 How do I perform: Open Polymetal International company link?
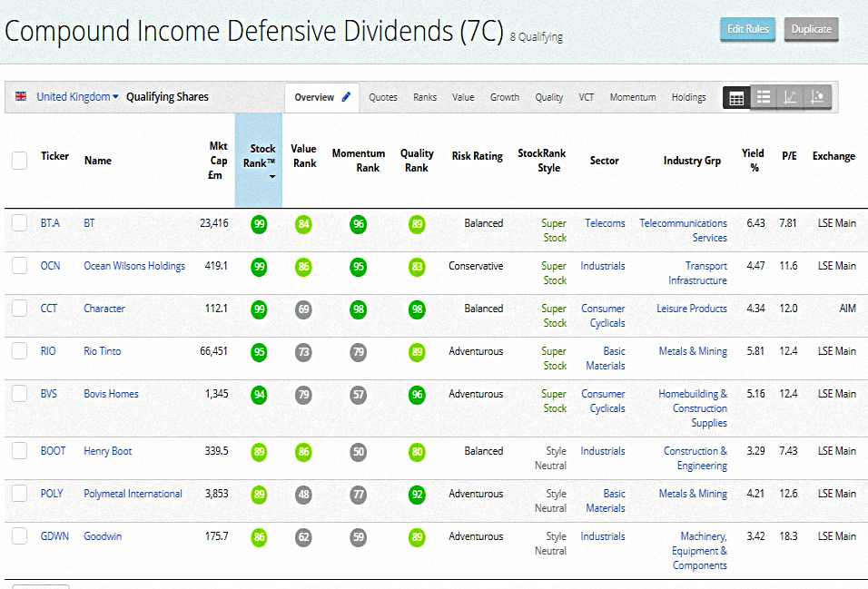coord(133,493)
